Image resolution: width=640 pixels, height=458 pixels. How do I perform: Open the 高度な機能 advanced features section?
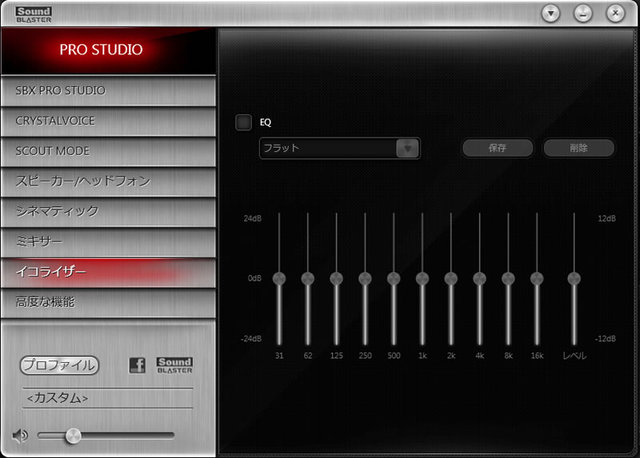pyautogui.click(x=109, y=302)
